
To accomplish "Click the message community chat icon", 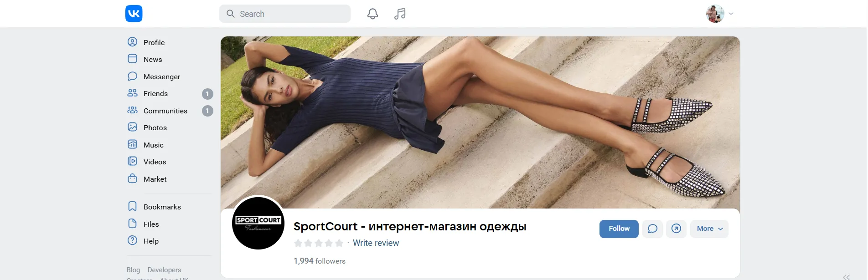I will click(x=652, y=229).
